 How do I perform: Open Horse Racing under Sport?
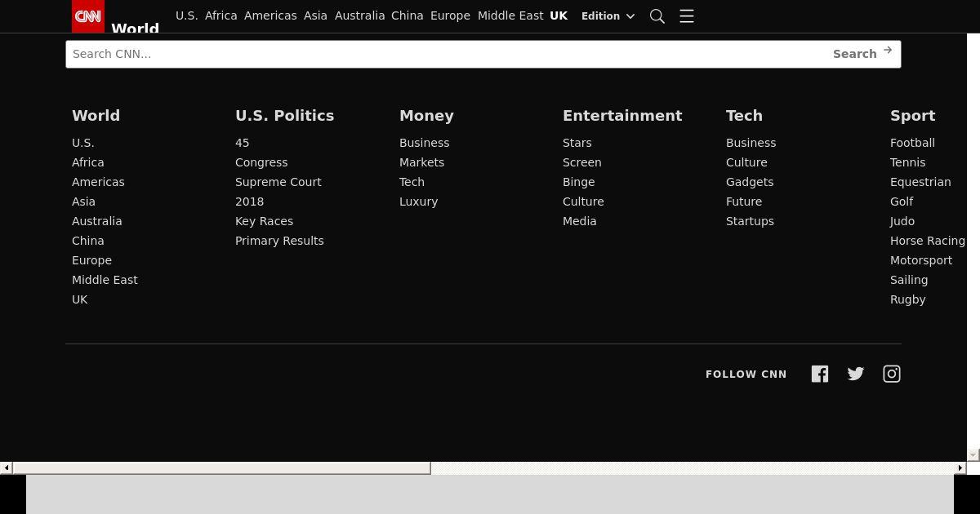(x=928, y=241)
